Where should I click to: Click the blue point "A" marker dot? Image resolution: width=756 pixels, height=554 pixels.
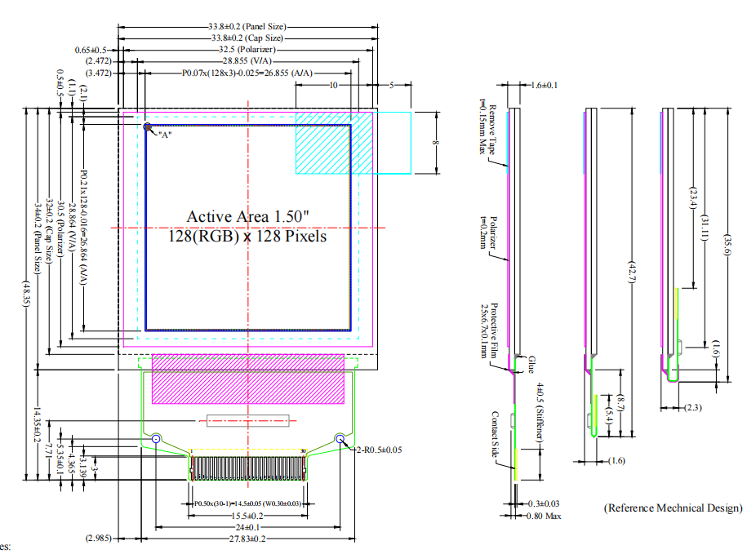pos(148,127)
